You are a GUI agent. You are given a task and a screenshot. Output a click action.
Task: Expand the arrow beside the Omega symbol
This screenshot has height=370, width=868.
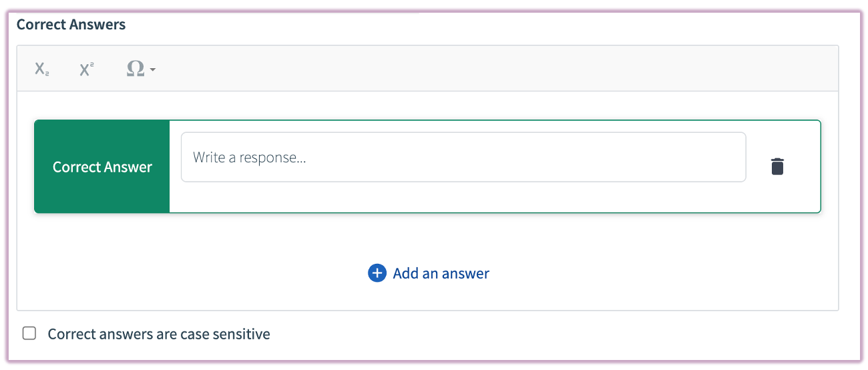point(153,70)
